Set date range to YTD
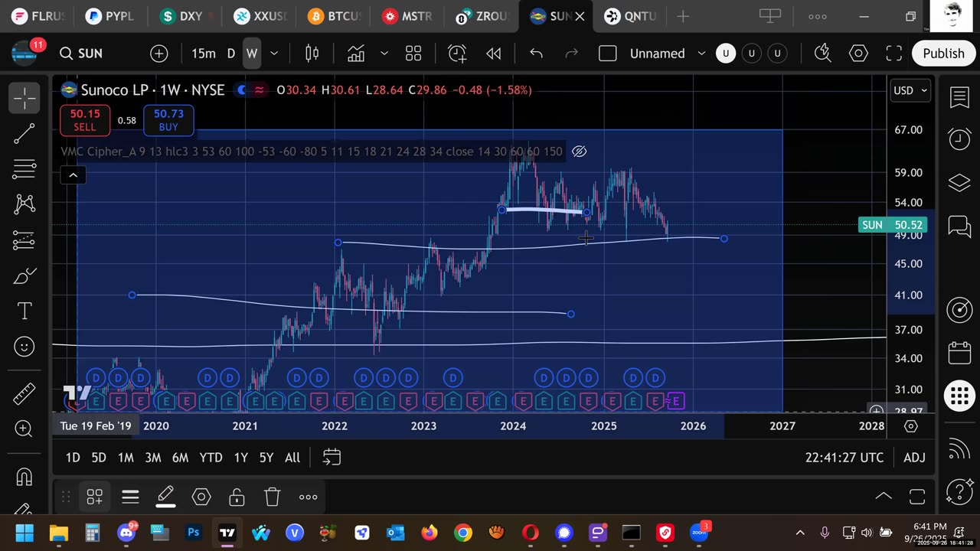980x551 pixels. click(x=211, y=458)
